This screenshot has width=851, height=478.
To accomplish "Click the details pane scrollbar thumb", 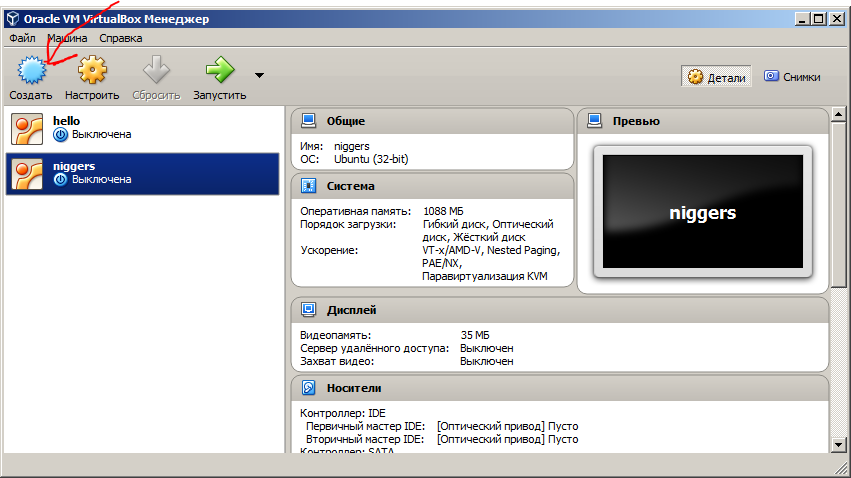I will coord(839,205).
